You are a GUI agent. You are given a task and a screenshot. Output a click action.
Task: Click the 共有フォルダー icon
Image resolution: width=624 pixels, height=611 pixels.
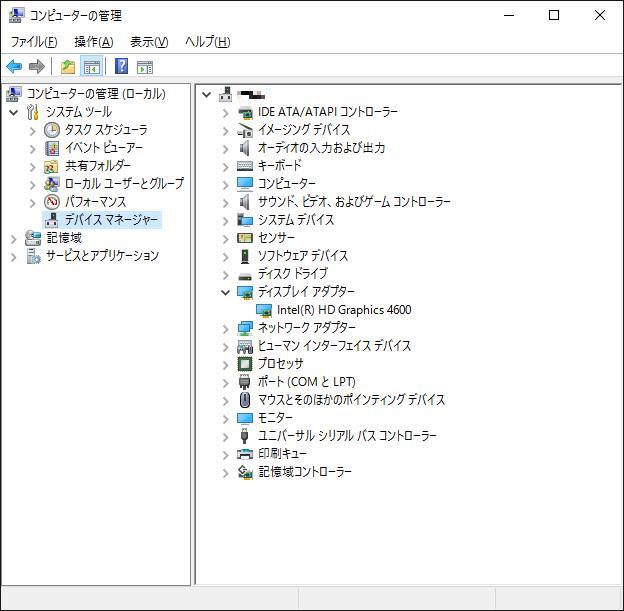pos(52,166)
